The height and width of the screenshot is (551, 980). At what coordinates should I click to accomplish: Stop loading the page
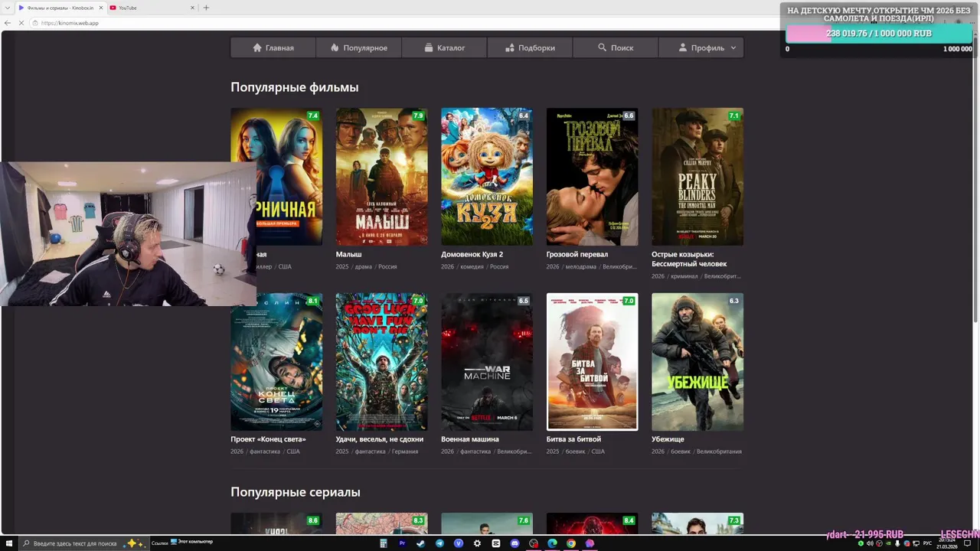[x=21, y=23]
